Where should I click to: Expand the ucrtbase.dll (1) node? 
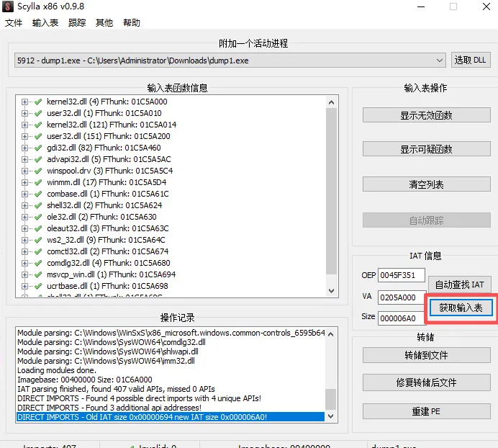(x=24, y=286)
